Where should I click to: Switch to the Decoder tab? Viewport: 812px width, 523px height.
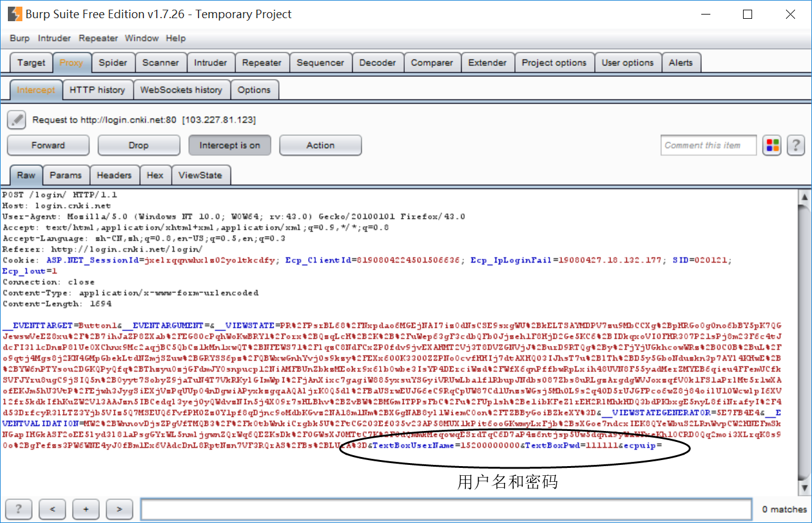[378, 62]
